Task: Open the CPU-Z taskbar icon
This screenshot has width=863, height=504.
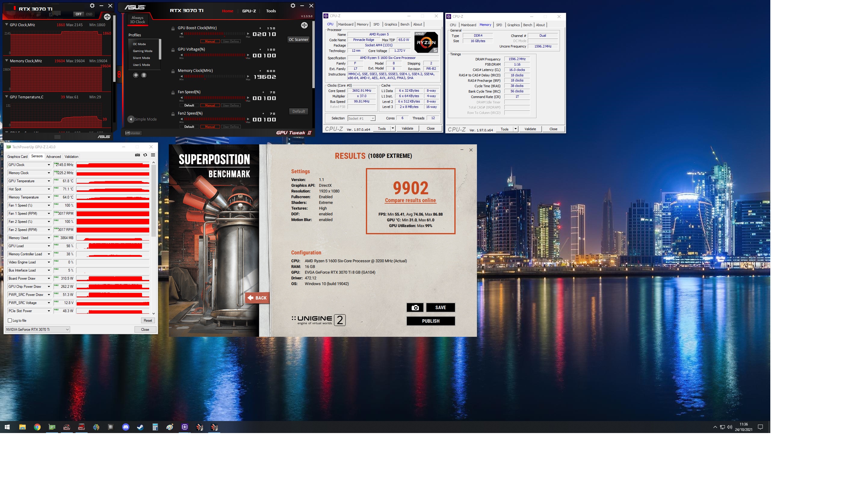Action: point(184,427)
